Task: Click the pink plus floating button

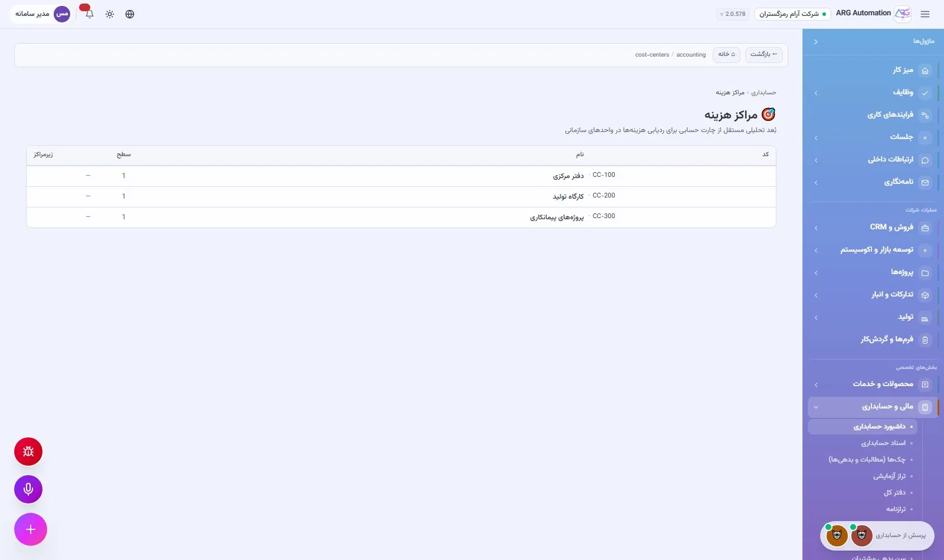Action: tap(31, 529)
